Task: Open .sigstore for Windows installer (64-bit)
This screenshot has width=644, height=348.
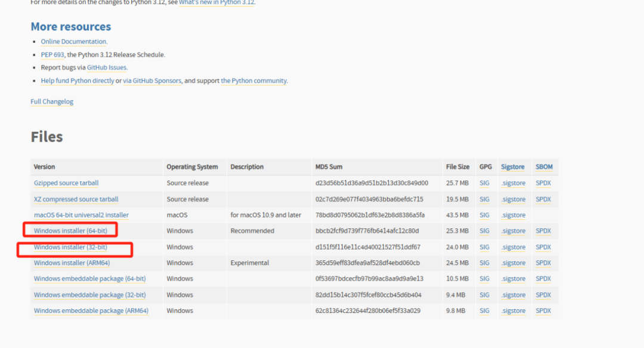Action: 513,231
